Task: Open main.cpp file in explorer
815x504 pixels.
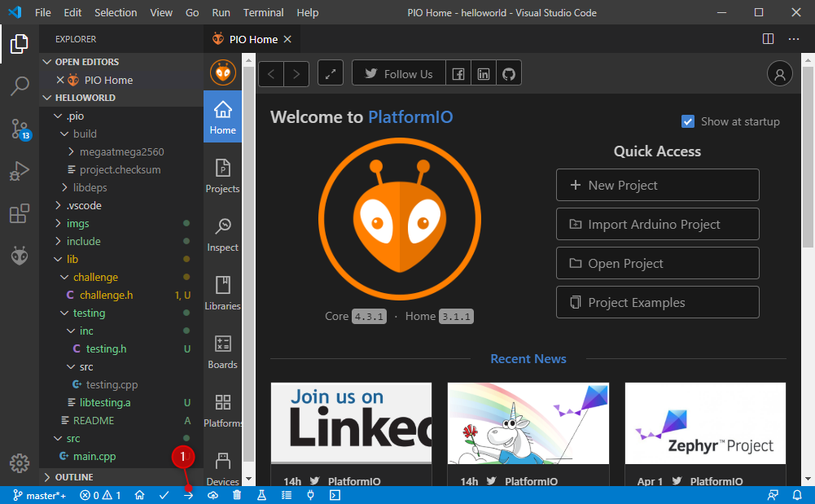Action: pos(121,456)
